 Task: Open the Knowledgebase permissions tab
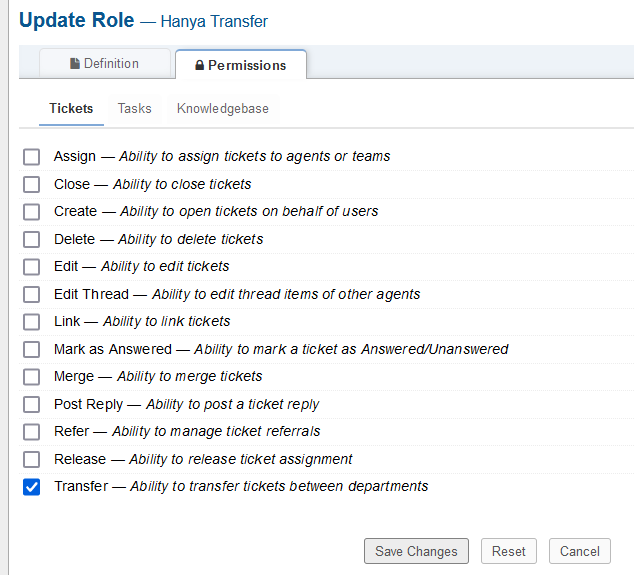tap(222, 108)
